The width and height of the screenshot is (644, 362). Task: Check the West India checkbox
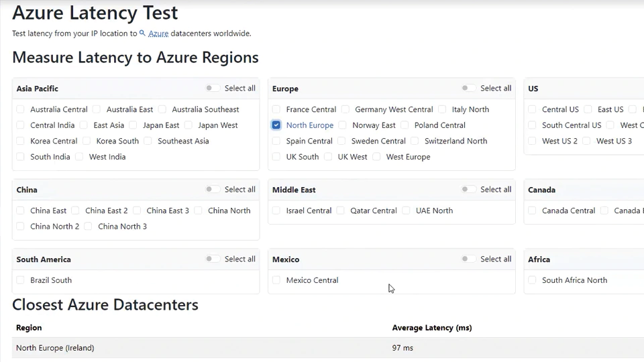point(79,157)
